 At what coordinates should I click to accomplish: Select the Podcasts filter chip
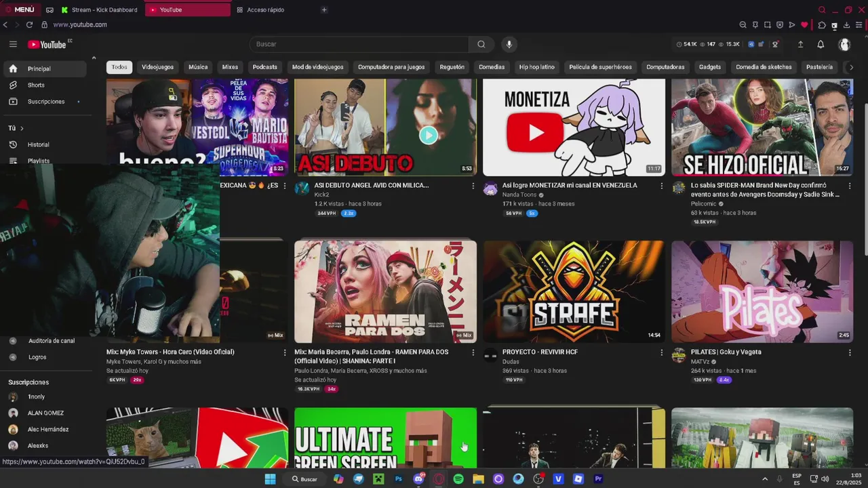tap(264, 67)
